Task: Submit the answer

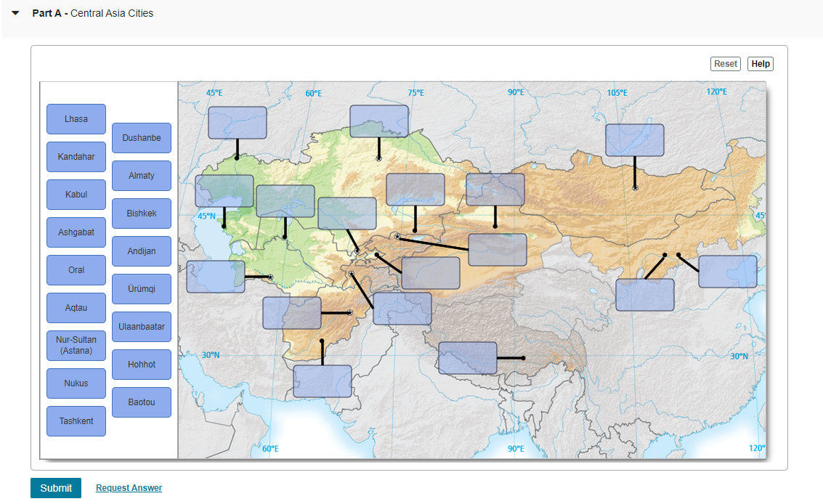Action: click(x=56, y=488)
